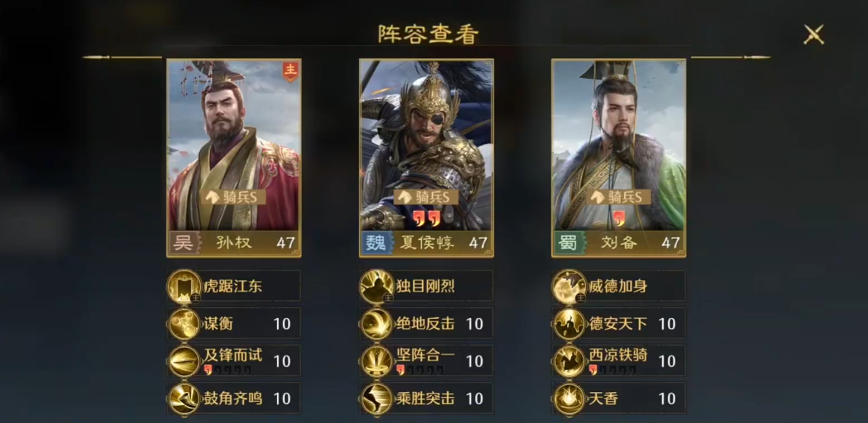Click the 坚阵合一 skill icon
The height and width of the screenshot is (423, 868).
pyautogui.click(x=377, y=361)
